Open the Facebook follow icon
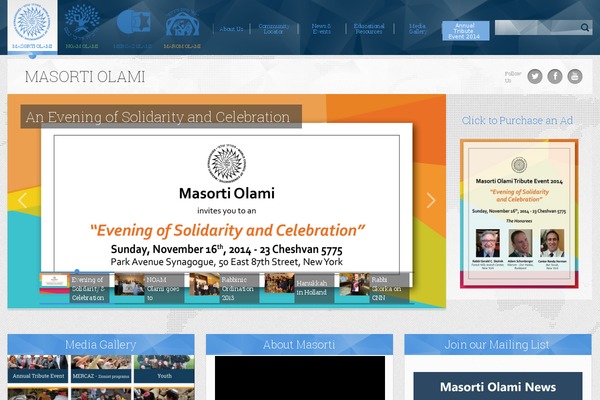Image resolution: width=600 pixels, height=400 pixels. [554, 76]
